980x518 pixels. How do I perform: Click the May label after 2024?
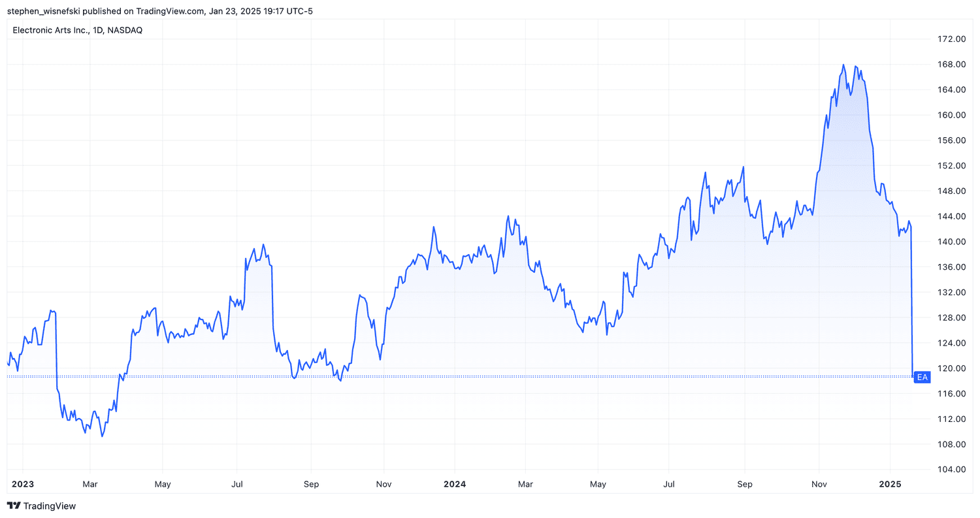pyautogui.click(x=598, y=484)
